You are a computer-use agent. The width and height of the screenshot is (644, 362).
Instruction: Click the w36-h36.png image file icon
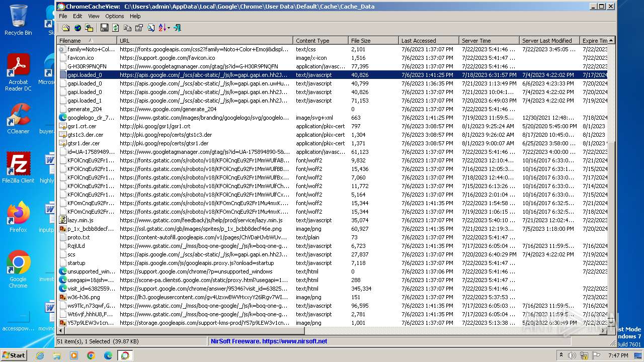(x=62, y=297)
